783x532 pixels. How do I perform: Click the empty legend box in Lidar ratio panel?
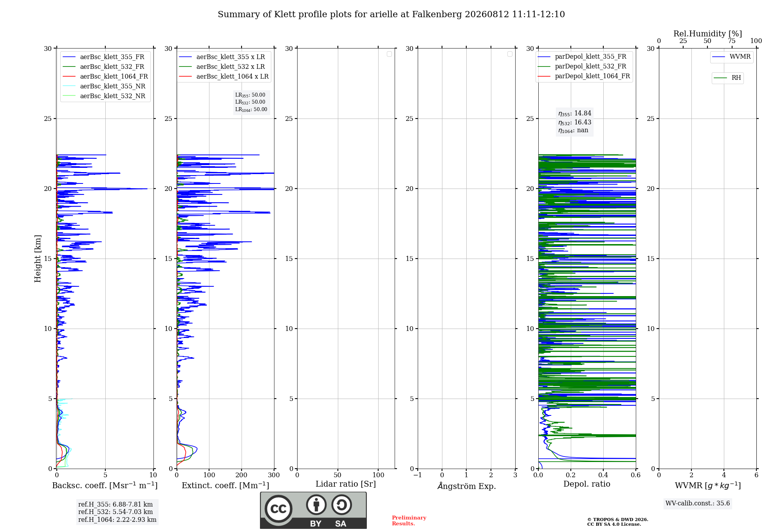(389, 54)
